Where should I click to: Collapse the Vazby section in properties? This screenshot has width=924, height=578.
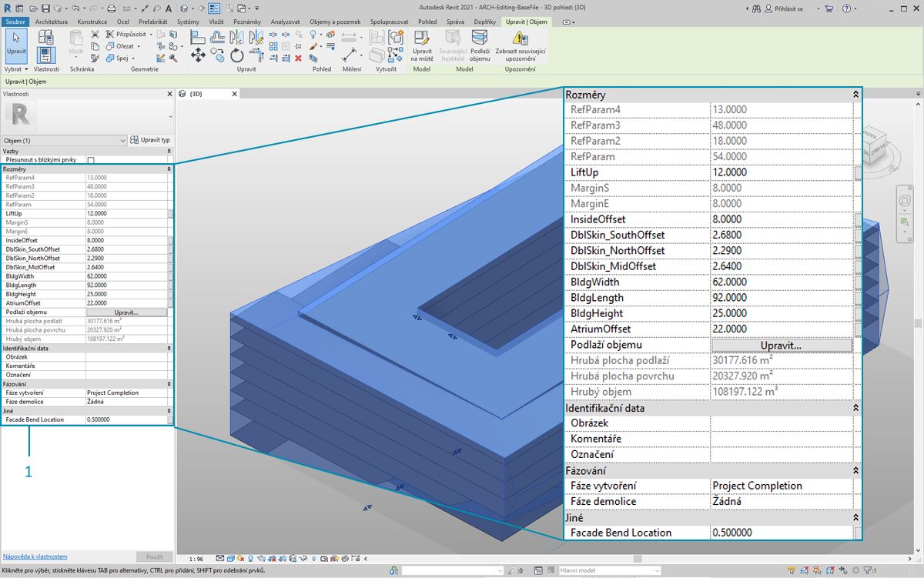(169, 151)
